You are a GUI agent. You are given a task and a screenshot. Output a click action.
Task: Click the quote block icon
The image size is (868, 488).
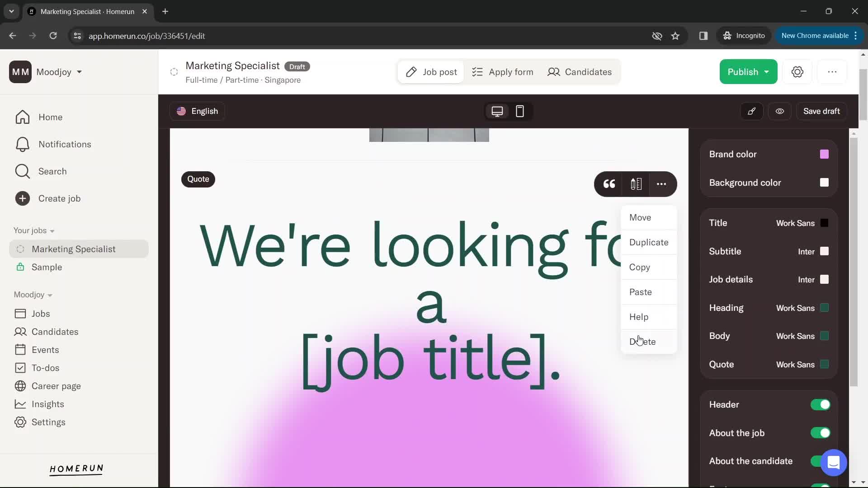tap(609, 184)
